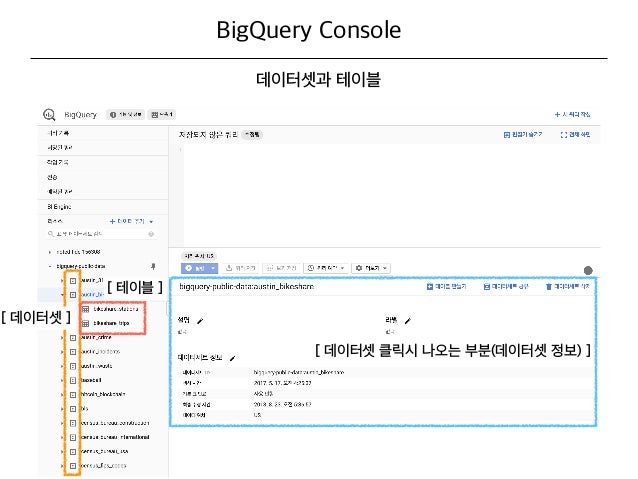
Task: Click the bitcoin_blockchain dataset icon
Action: [x=73, y=394]
